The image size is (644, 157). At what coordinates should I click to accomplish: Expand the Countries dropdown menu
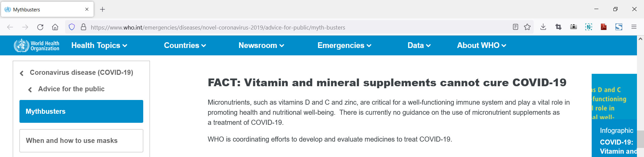click(x=185, y=46)
